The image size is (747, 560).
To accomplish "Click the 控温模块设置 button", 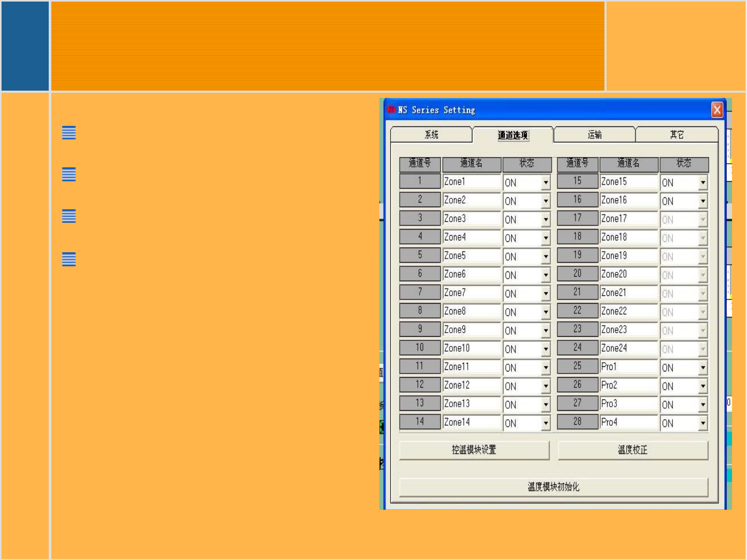I will click(474, 450).
